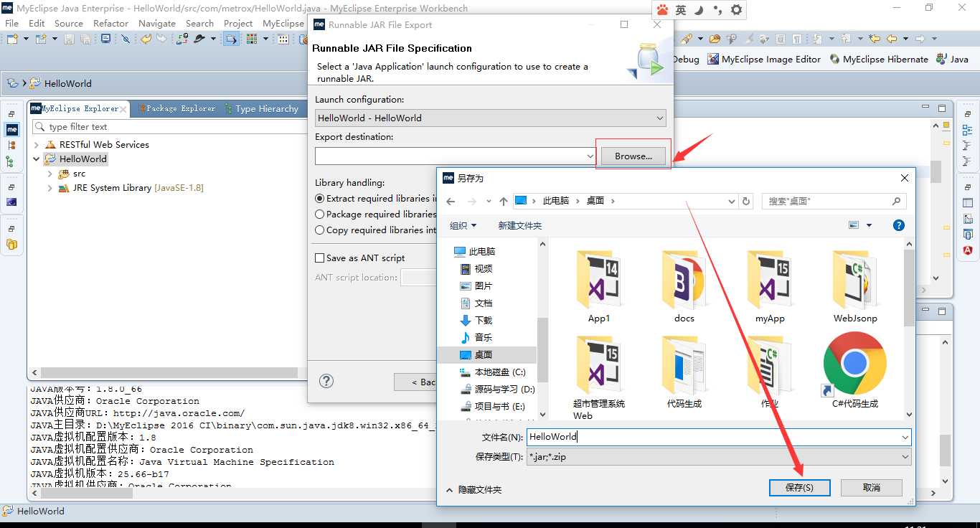Click the highlighted export arrow toolbar icon
980x528 pixels.
(x=231, y=39)
